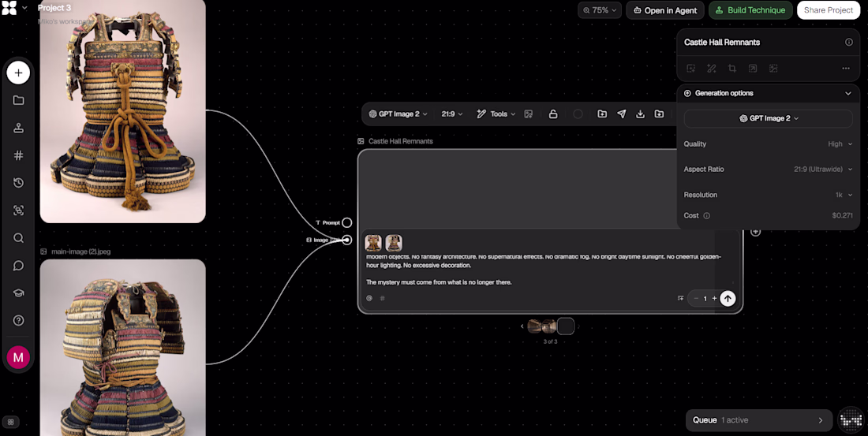Select the sparkle selection tool in panel
868x436 pixels.
pos(691,69)
